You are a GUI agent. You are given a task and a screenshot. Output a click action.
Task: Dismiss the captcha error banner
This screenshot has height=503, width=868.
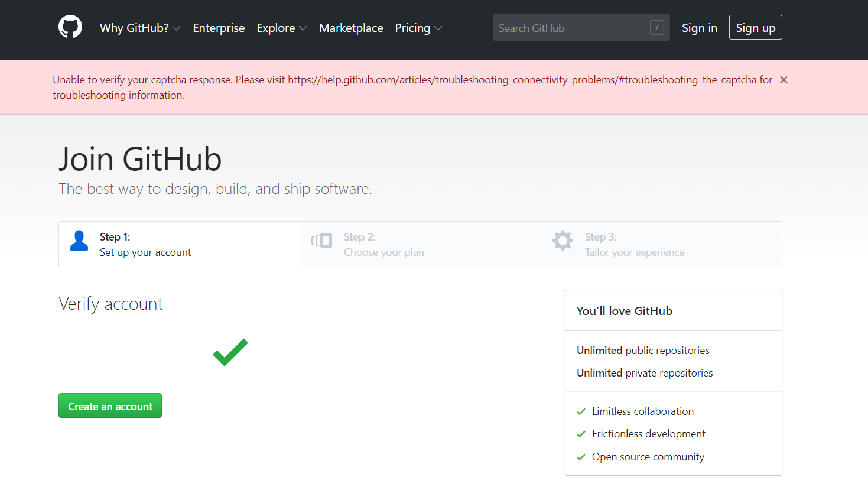784,79
